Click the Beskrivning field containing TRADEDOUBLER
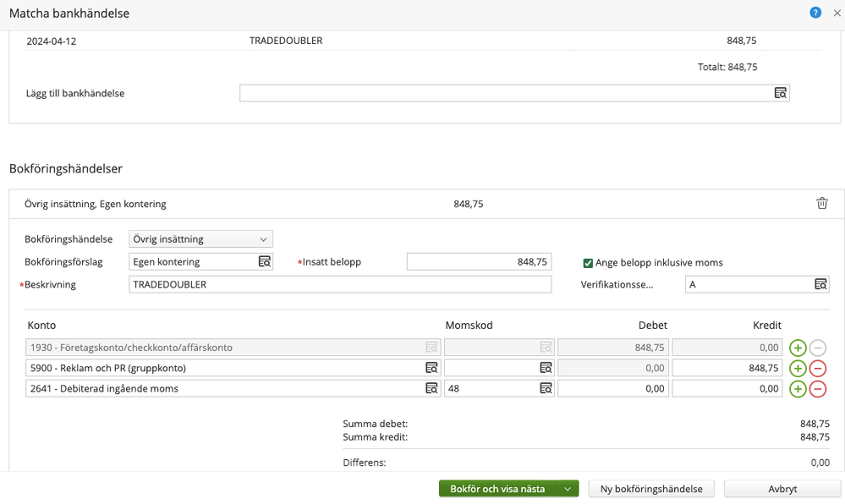 pyautogui.click(x=339, y=285)
